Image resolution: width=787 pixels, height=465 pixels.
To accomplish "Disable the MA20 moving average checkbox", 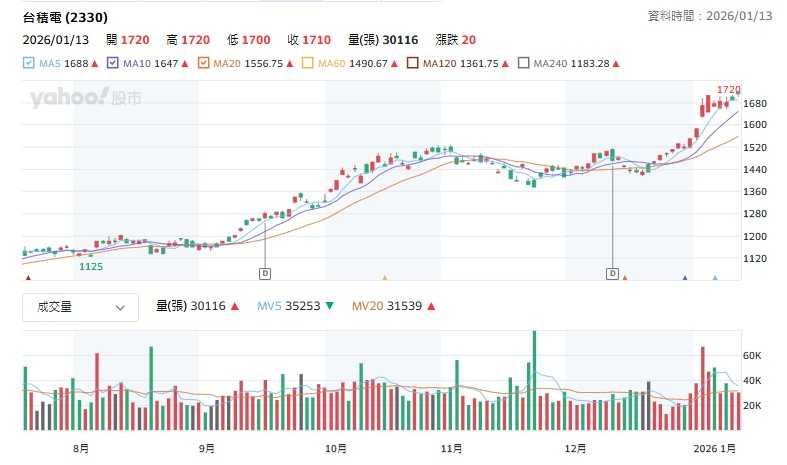I will pyautogui.click(x=204, y=63).
